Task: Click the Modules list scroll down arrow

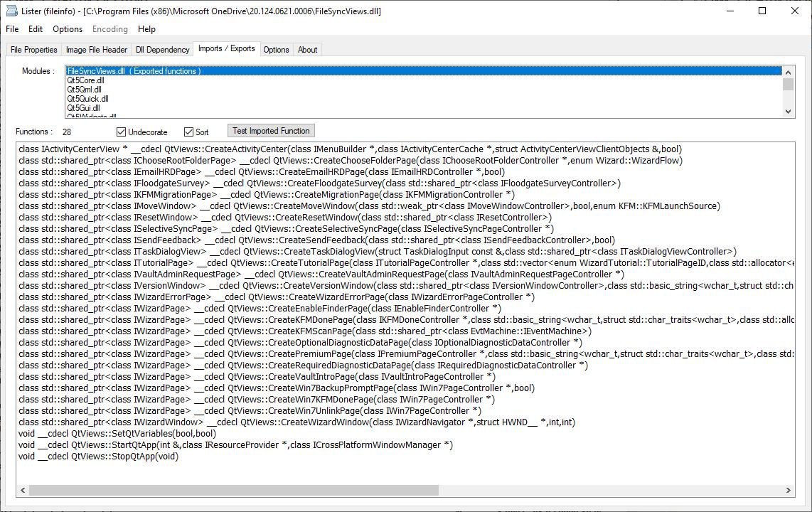Action: pos(788,112)
